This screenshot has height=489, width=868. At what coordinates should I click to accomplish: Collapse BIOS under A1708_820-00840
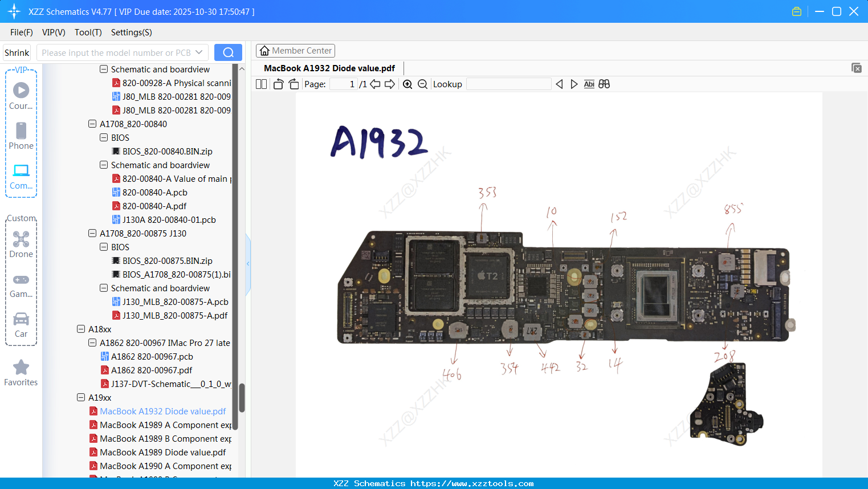[x=104, y=137]
